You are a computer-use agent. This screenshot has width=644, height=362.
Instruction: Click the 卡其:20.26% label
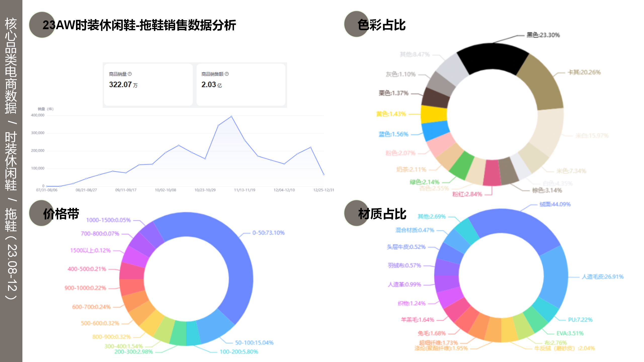(584, 72)
